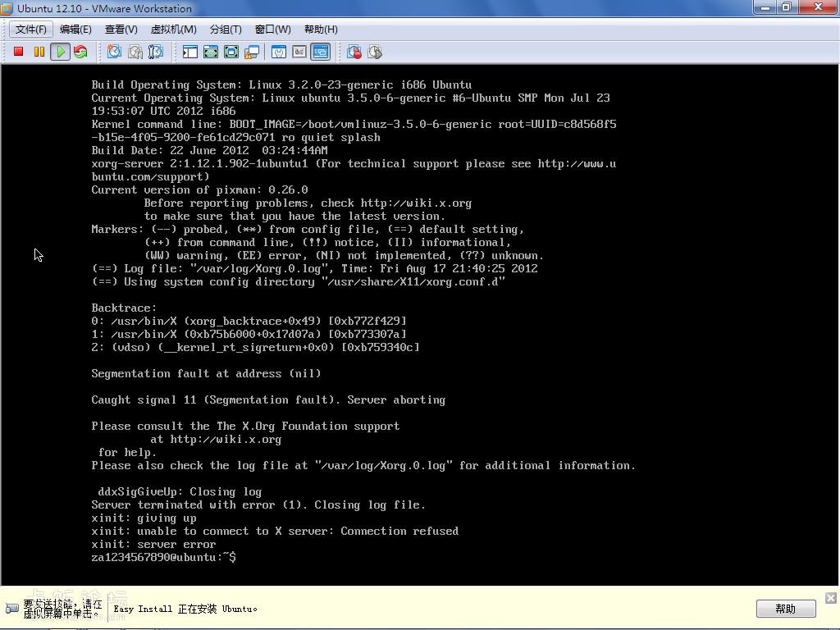The image size is (840, 630).
Task: Open the 文件(F) menu
Action: (x=31, y=30)
